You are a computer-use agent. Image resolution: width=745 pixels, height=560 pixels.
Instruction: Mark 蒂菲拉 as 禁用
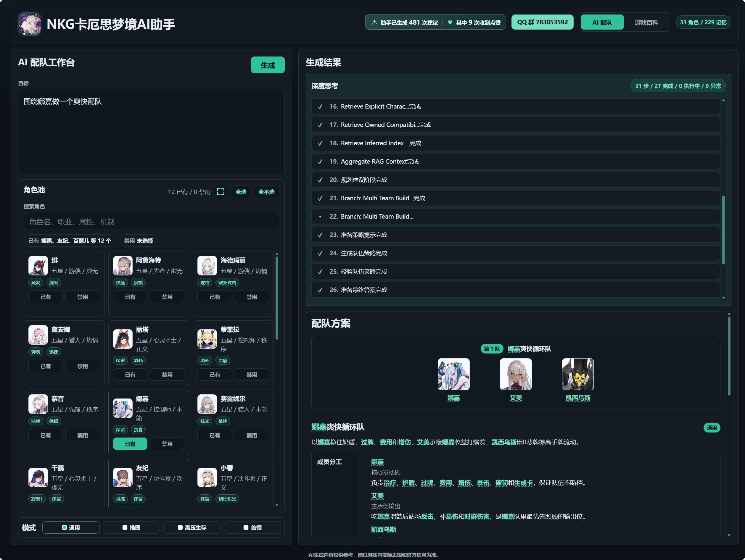click(x=252, y=375)
